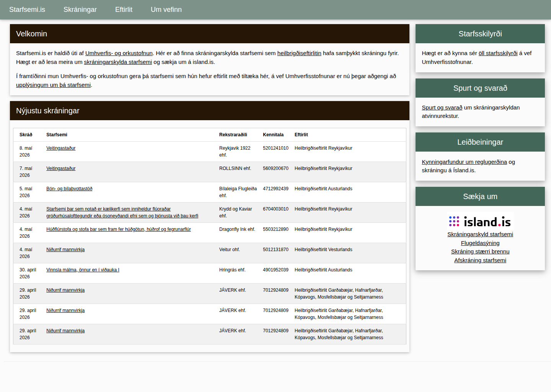Open Veitingastaður entry for Reykjavik 1922 ehf.
Viewport: 551px width, 392px height.
61,148
